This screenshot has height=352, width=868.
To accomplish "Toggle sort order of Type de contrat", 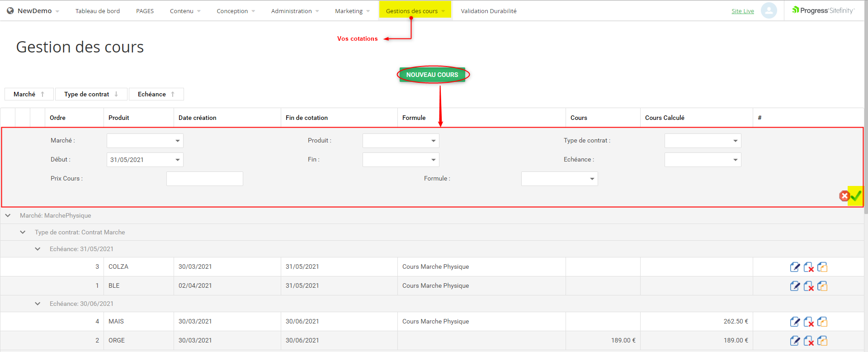I will tap(116, 94).
